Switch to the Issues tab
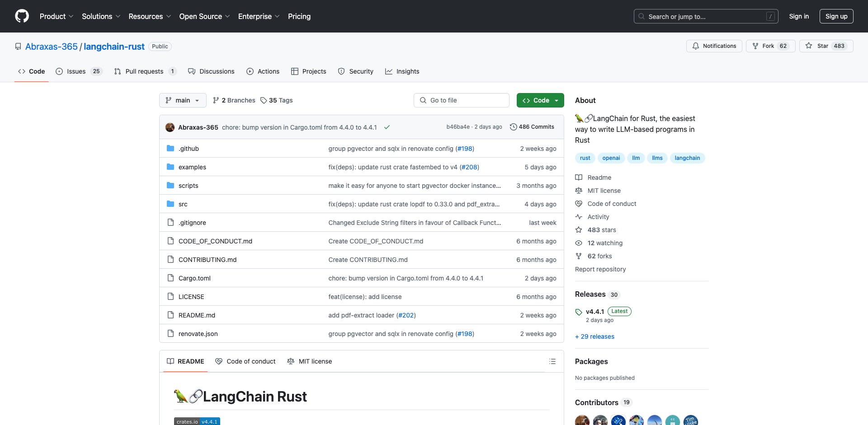The image size is (868, 425). pyautogui.click(x=79, y=71)
